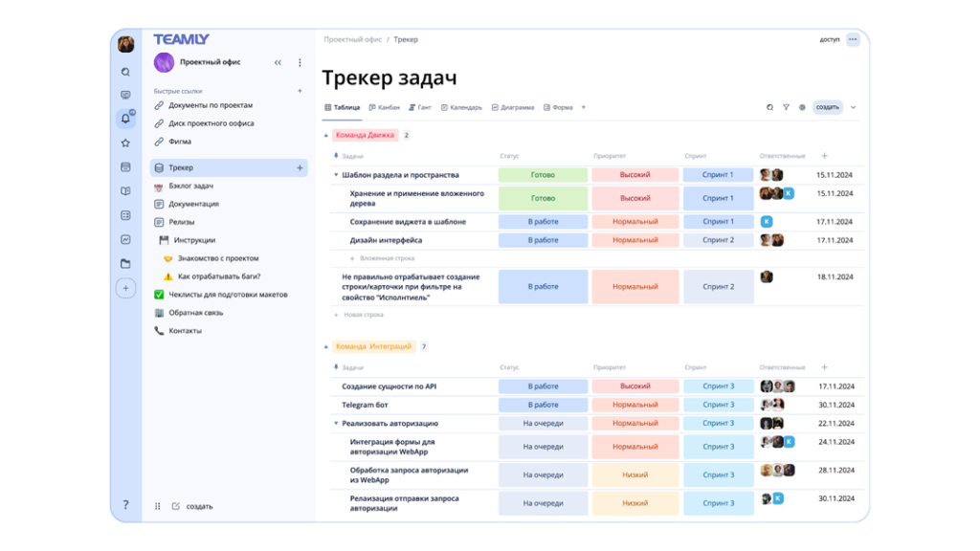Click the filter funnel icon above table
The width and height of the screenshot is (980, 551).
click(x=786, y=108)
